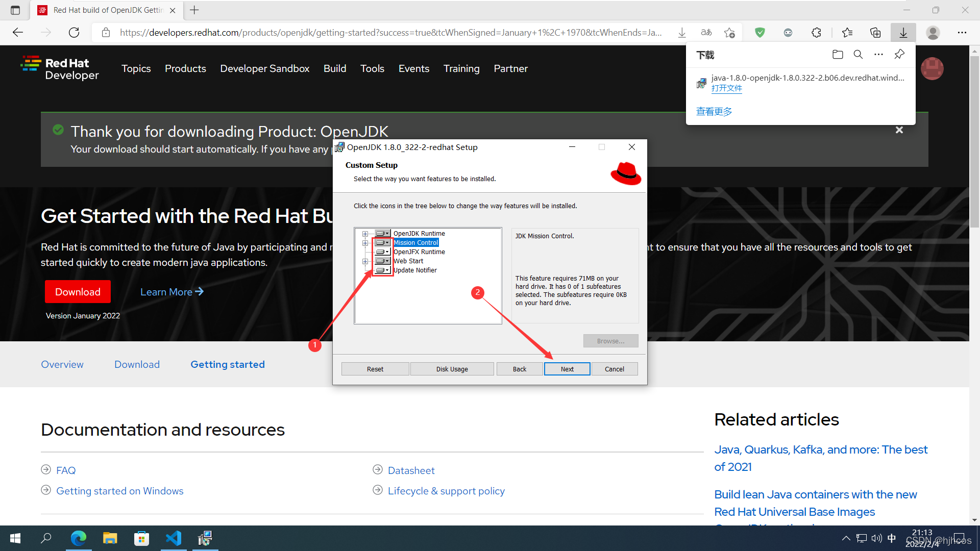Toggle the Downloads toolbar button
This screenshot has height=551, width=980.
(903, 33)
